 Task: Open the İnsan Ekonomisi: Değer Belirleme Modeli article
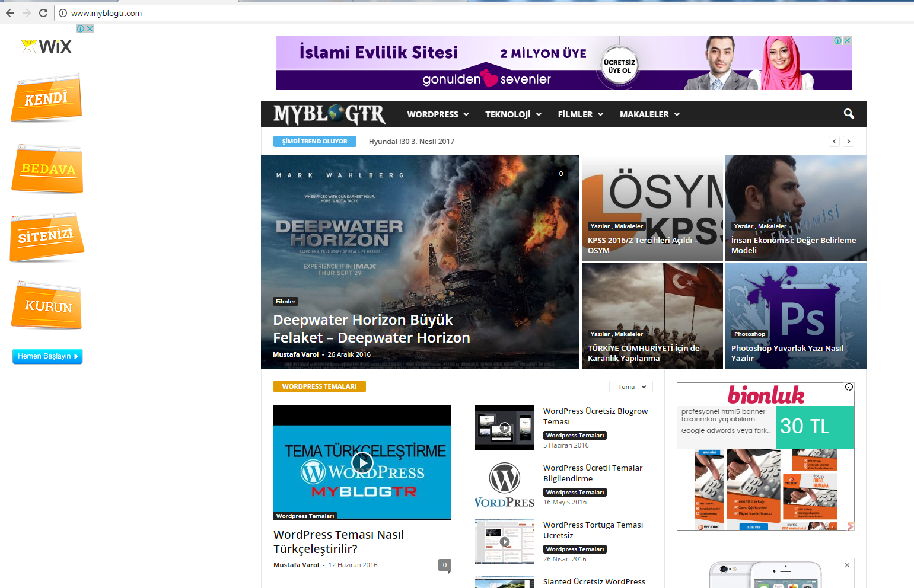point(794,245)
